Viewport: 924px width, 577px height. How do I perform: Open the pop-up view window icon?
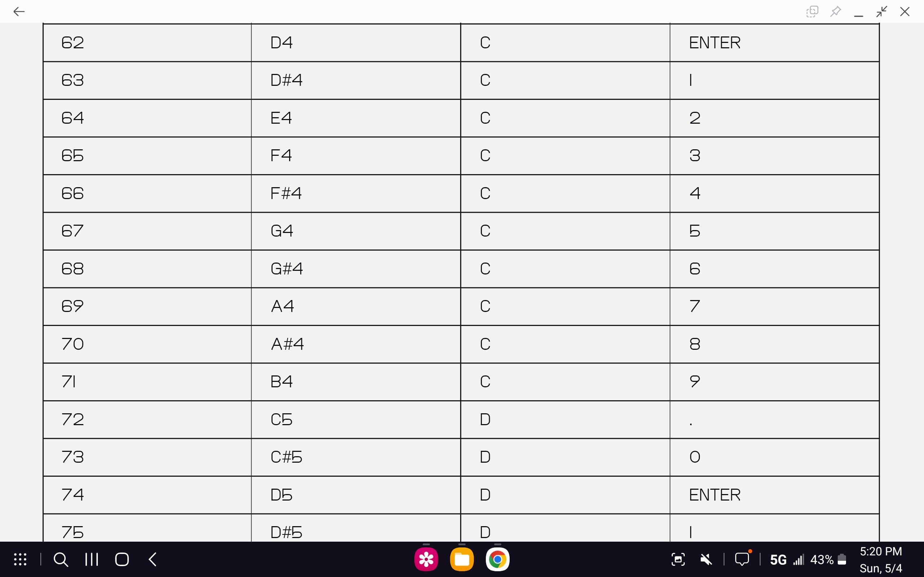coord(812,12)
